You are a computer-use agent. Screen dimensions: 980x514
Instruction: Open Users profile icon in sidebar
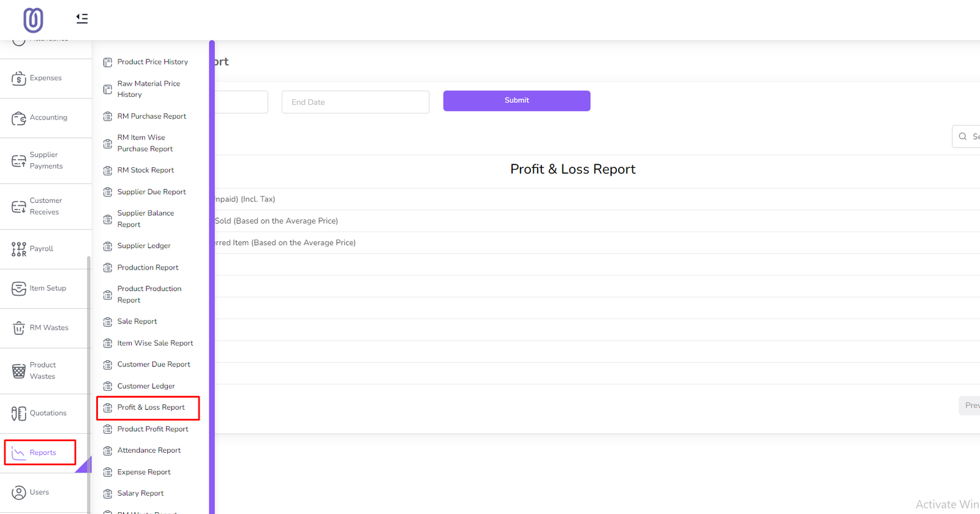(x=19, y=493)
